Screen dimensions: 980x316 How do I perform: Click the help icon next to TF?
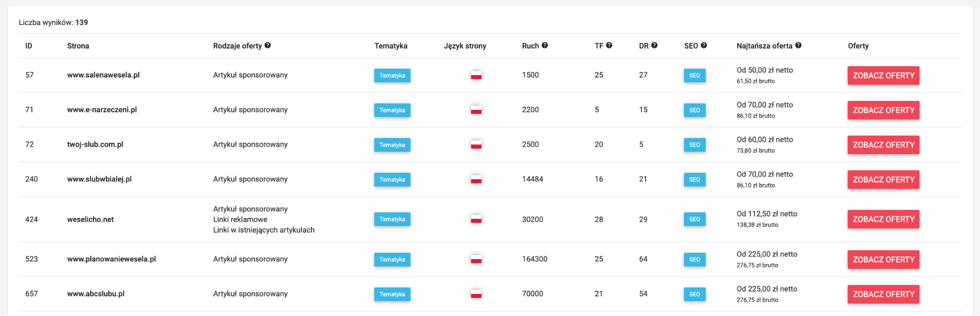tap(609, 45)
